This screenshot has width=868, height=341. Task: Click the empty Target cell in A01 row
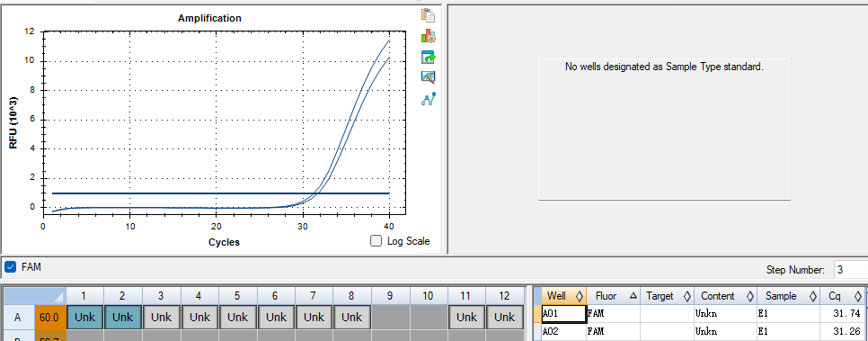[x=667, y=314]
